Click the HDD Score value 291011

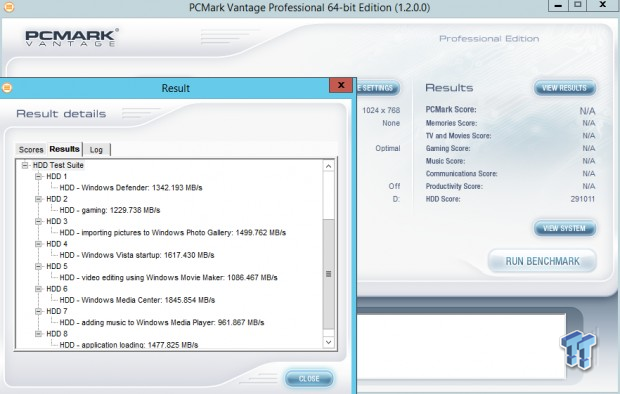coord(582,199)
